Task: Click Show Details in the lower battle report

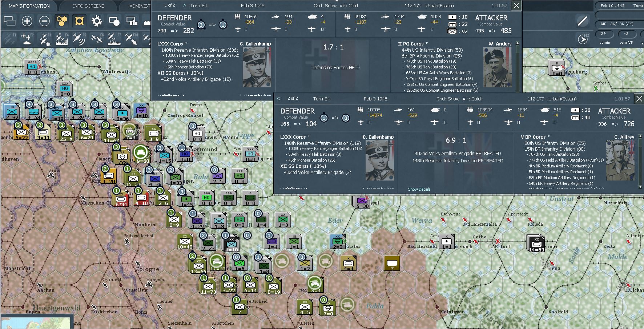Action: 419,189
